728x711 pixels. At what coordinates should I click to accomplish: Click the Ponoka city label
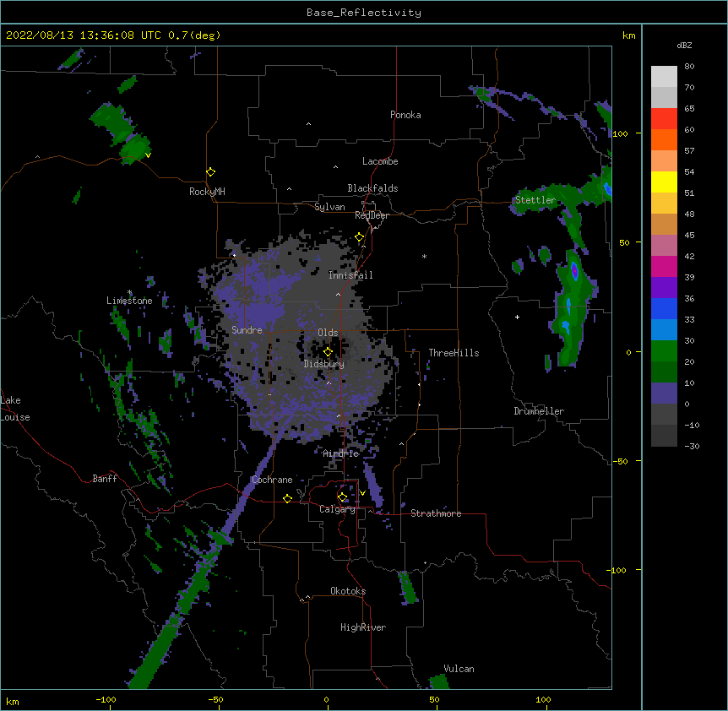(405, 115)
